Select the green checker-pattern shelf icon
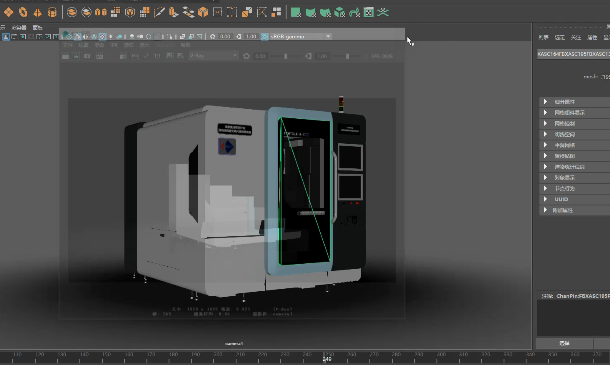 [x=368, y=12]
